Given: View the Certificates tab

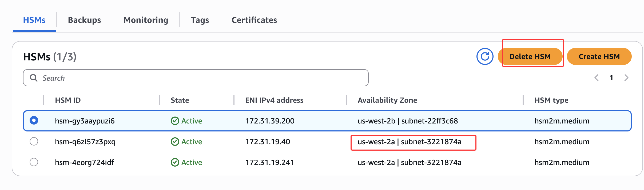Looking at the screenshot, I should tap(254, 20).
